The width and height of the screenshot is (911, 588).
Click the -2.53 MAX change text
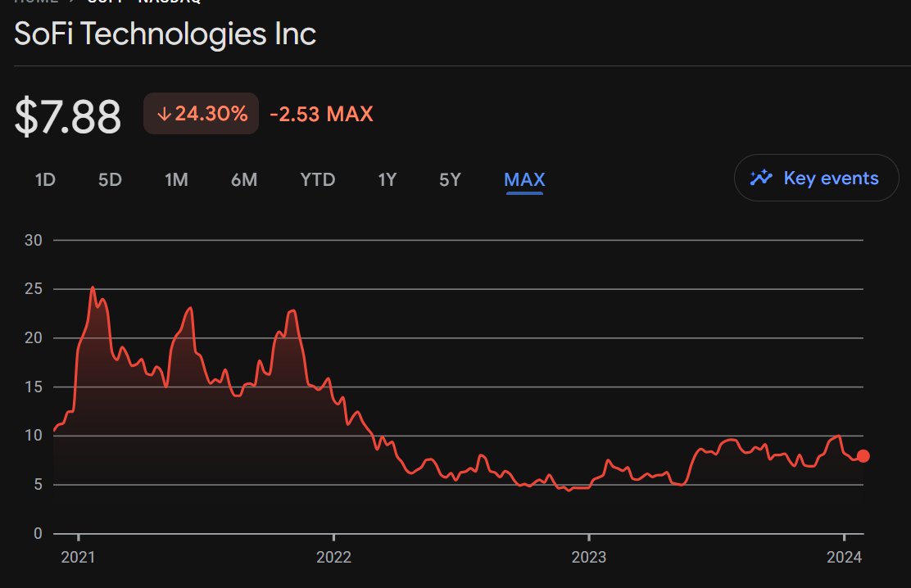tap(321, 114)
